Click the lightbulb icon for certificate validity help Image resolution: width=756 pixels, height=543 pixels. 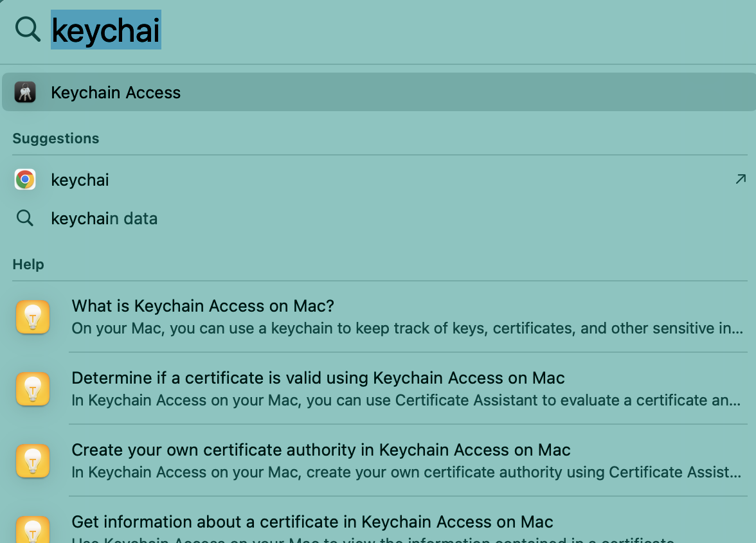click(x=33, y=389)
